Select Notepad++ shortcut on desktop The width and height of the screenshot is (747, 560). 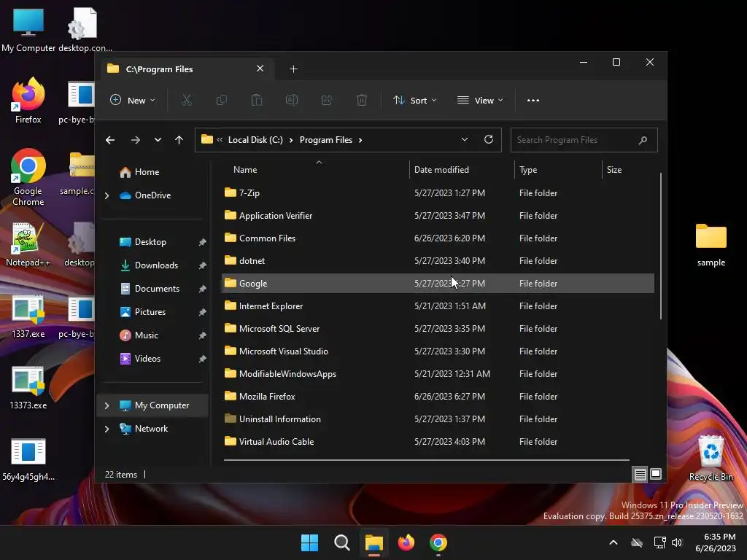28,244
